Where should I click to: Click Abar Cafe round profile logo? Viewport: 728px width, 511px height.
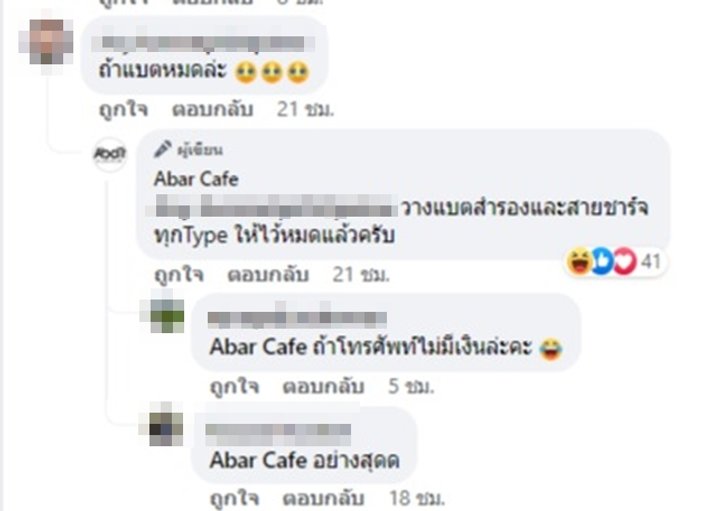pyautogui.click(x=110, y=155)
